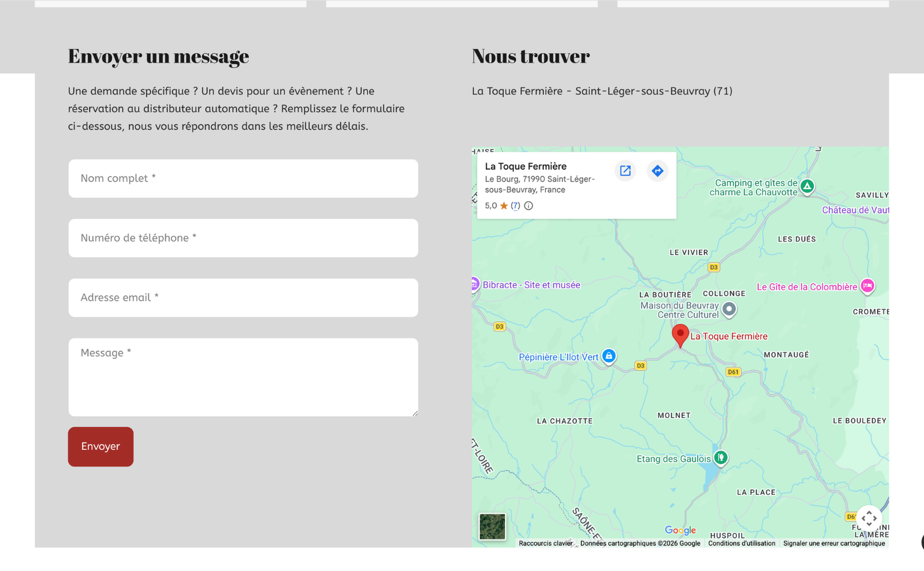Switch to satellite imagery thumbnail
The height and width of the screenshot is (571, 924).
pos(492,526)
